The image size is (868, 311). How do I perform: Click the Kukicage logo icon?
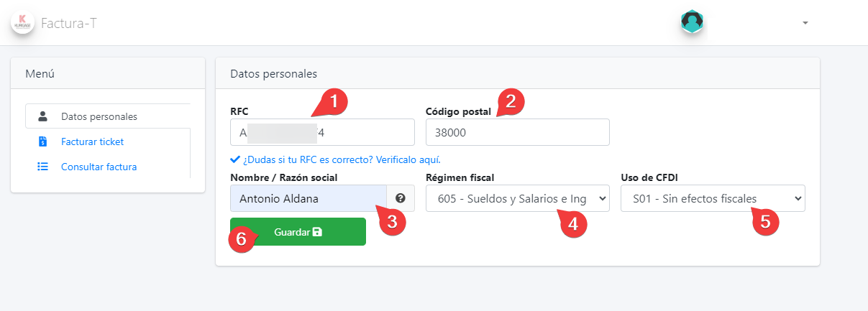tap(23, 22)
